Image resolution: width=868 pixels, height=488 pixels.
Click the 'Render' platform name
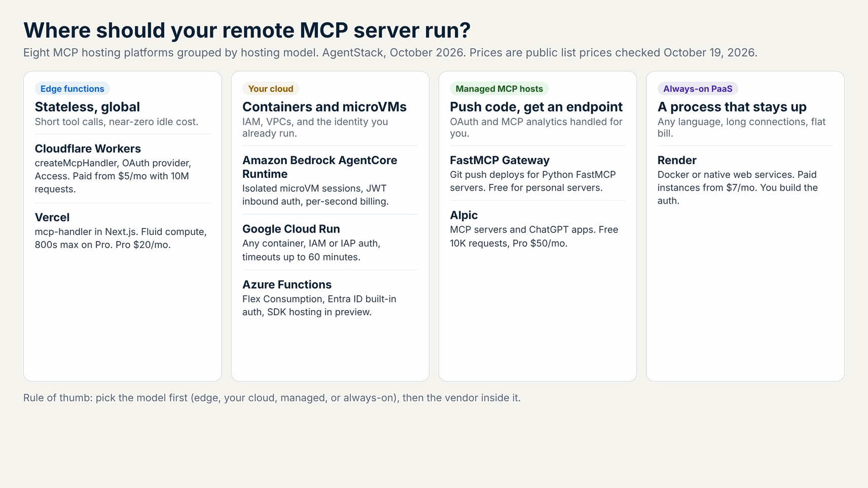click(677, 160)
